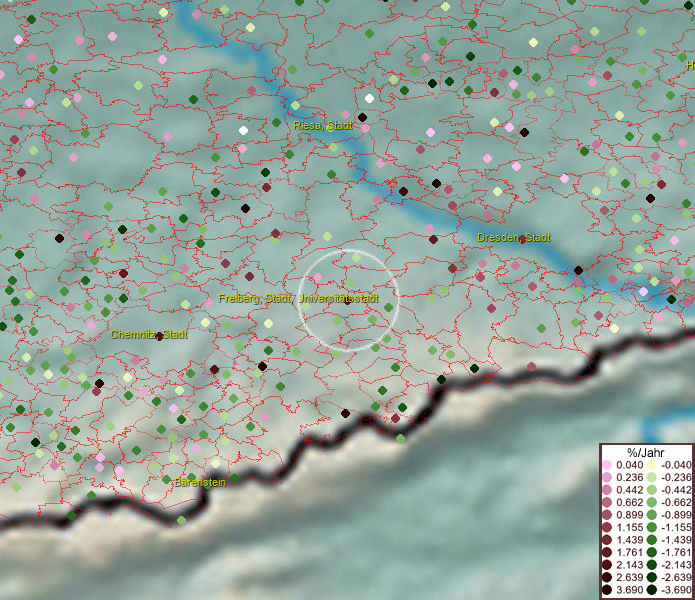This screenshot has width=695, height=600.
Task: Pick the legend swatch for 0.236
Action: pos(607,477)
